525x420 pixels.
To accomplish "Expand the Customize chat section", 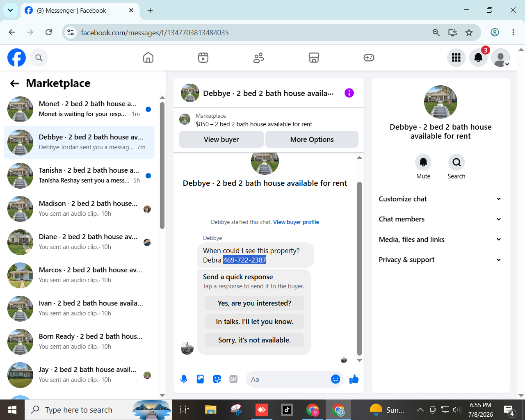I will click(441, 199).
